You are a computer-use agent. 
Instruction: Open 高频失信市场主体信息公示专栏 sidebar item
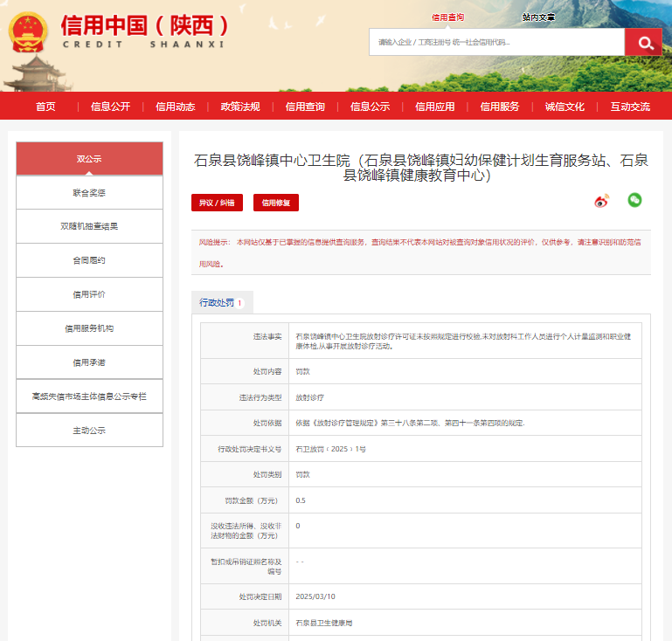click(89, 396)
